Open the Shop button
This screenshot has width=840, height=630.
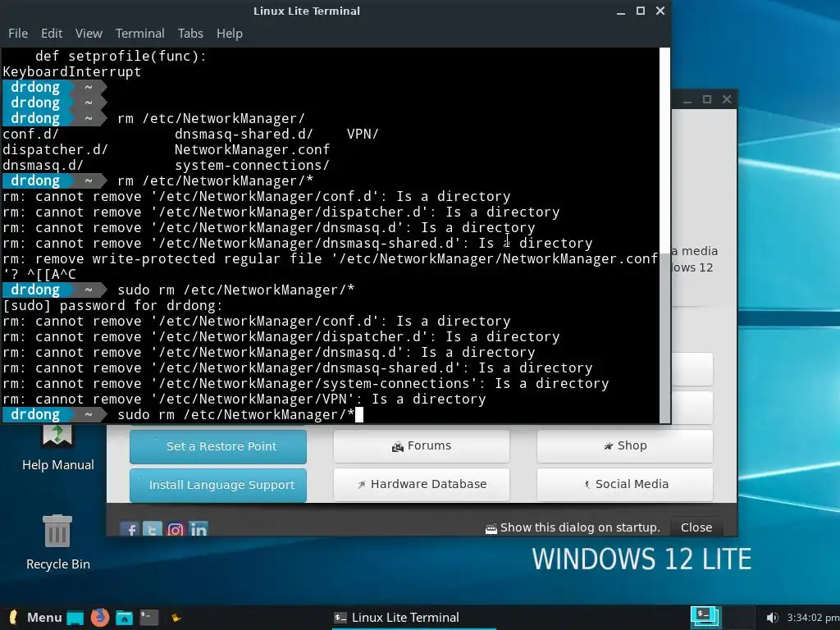[624, 445]
